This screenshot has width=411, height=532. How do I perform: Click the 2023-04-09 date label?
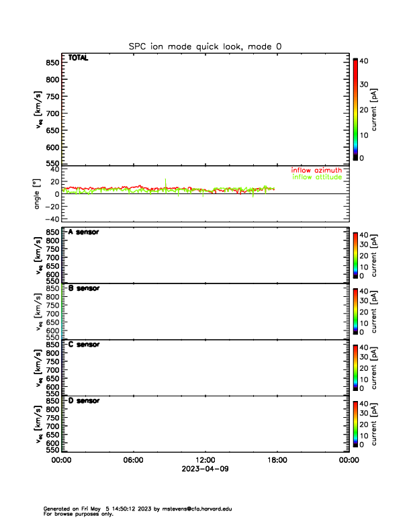(x=205, y=469)
